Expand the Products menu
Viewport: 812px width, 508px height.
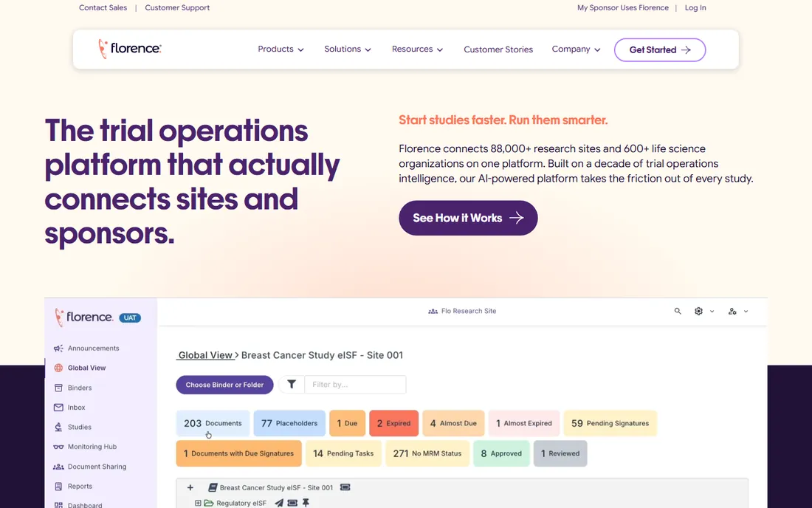(x=281, y=49)
